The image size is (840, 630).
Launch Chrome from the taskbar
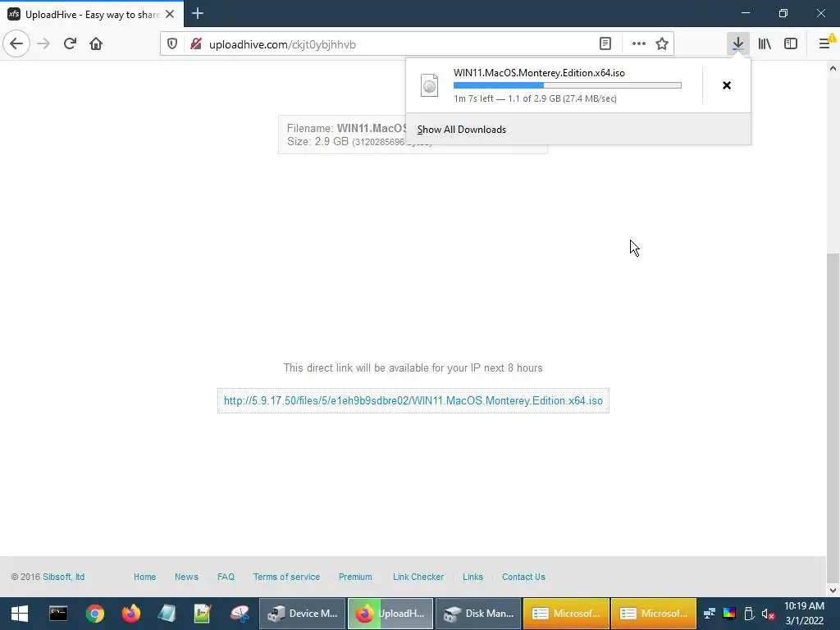tap(95, 614)
